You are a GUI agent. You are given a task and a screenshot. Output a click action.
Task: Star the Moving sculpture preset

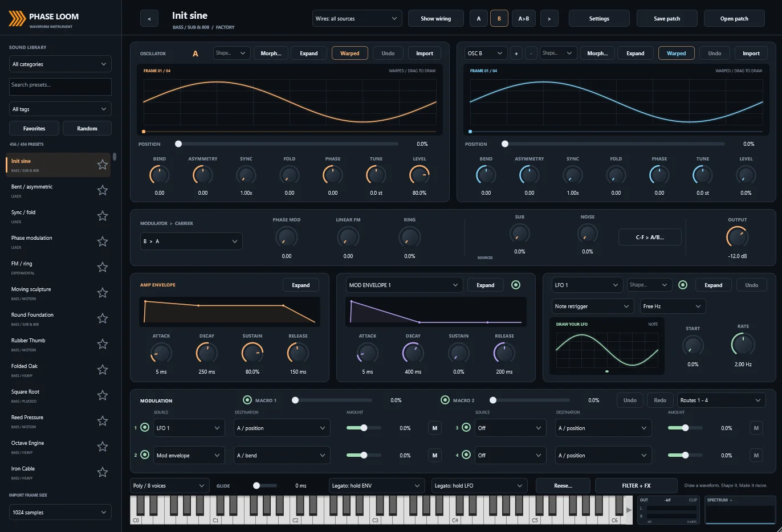(x=103, y=293)
